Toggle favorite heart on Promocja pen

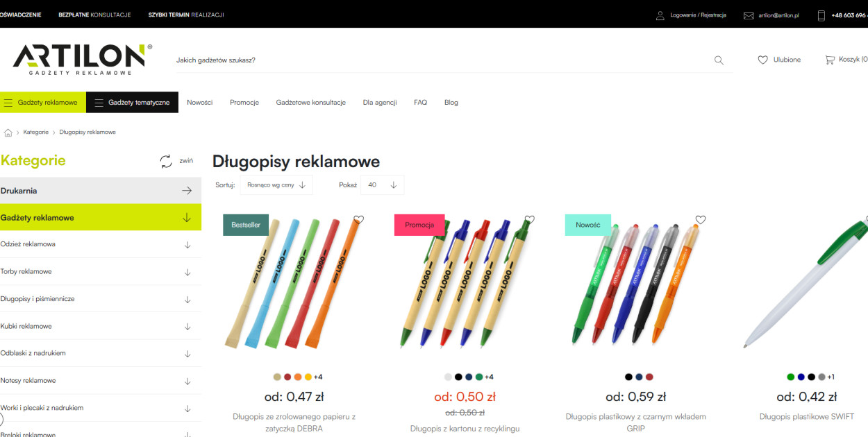coord(530,220)
